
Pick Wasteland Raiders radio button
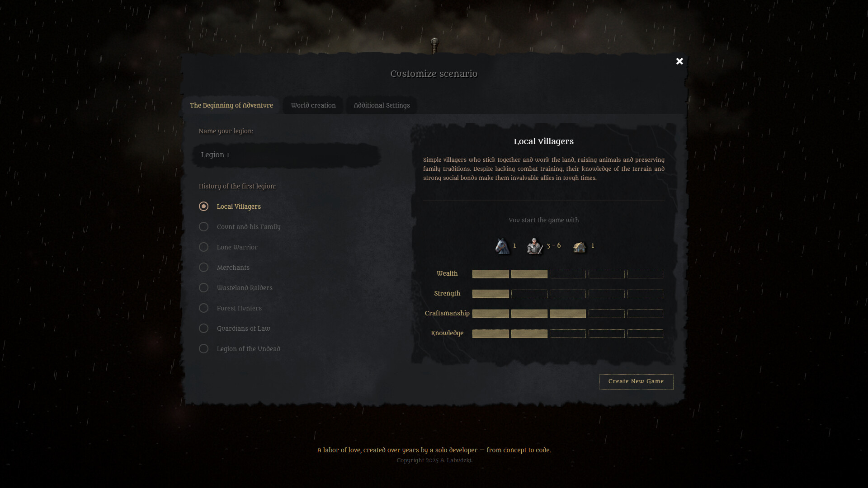[204, 288]
